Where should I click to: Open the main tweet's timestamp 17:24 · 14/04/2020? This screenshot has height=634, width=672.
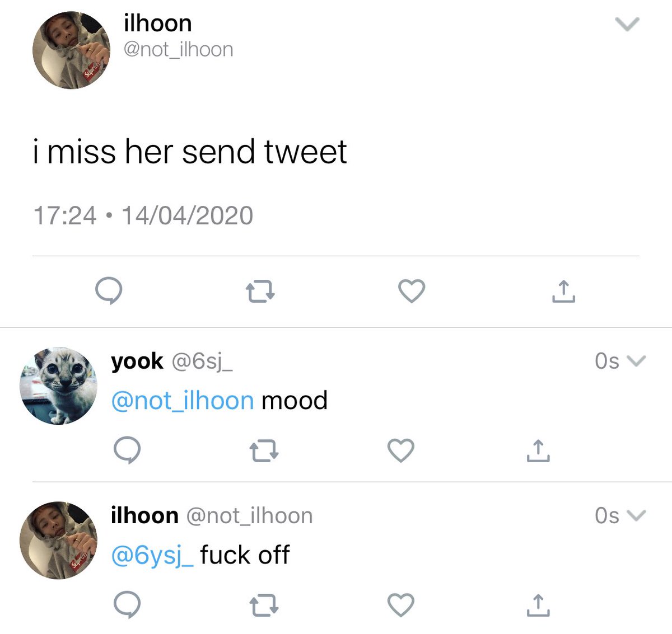143,216
